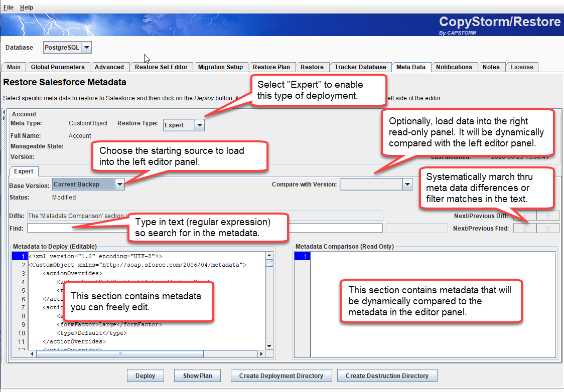This screenshot has height=392, width=564.
Task: Click line 1 in the editable metadata
Action: (95, 256)
